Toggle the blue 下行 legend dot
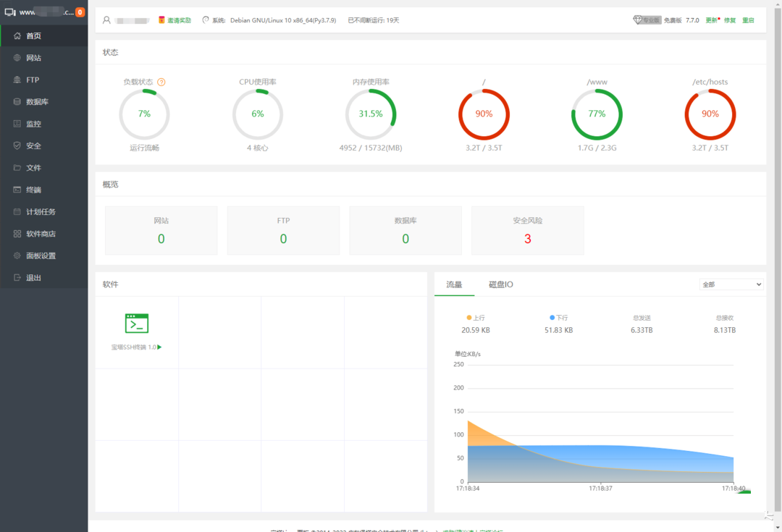Screen dimensions: 782x532 (552, 318)
